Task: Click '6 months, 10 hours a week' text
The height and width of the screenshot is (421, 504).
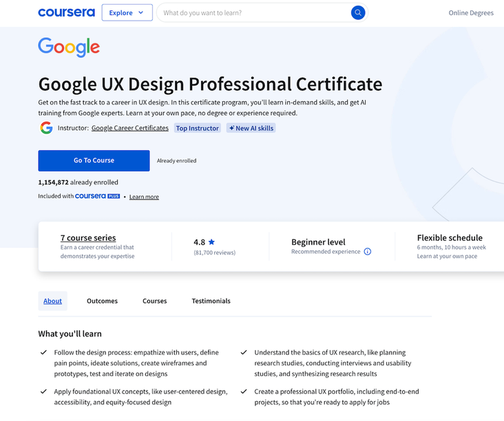Action: coord(451,247)
